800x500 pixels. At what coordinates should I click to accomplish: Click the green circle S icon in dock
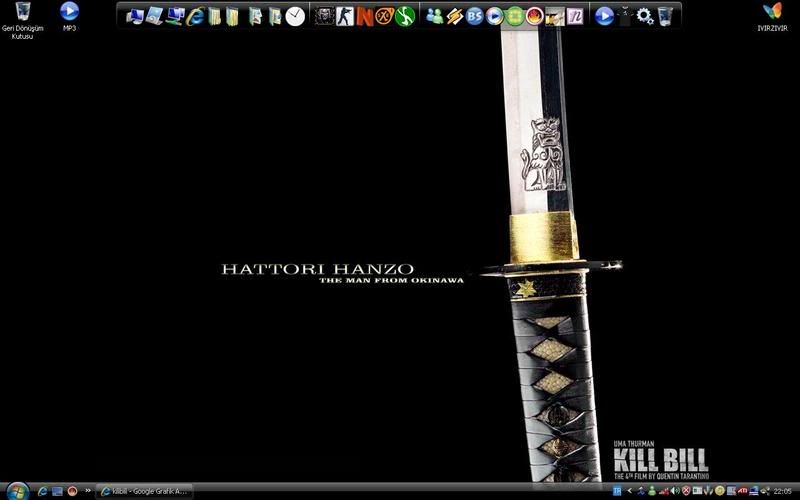click(405, 16)
